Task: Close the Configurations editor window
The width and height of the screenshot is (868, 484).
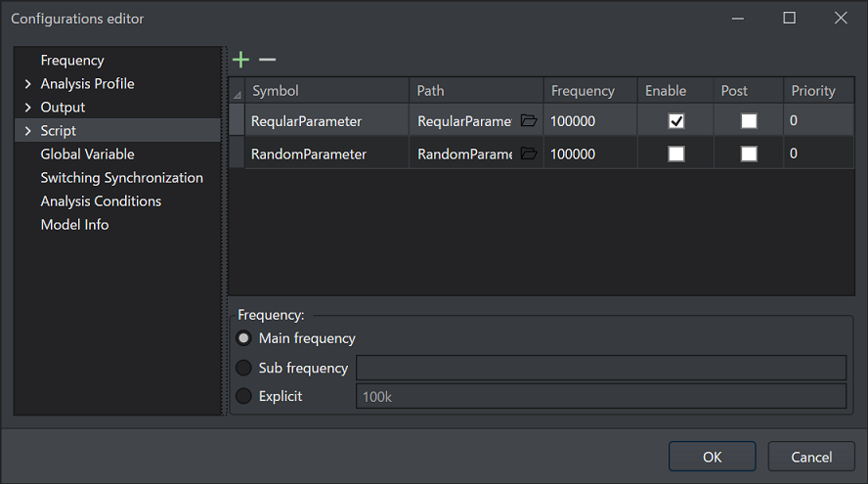Action: pyautogui.click(x=841, y=19)
